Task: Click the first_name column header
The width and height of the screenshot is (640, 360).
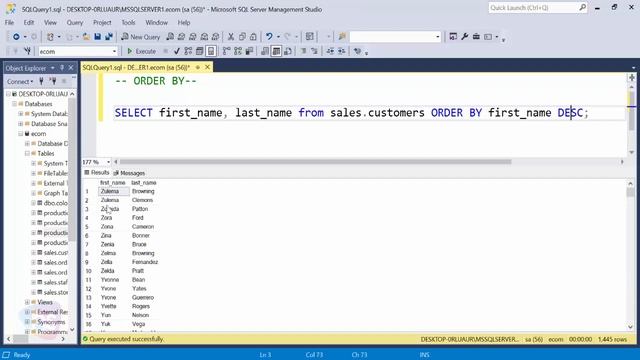Action: pos(113,182)
